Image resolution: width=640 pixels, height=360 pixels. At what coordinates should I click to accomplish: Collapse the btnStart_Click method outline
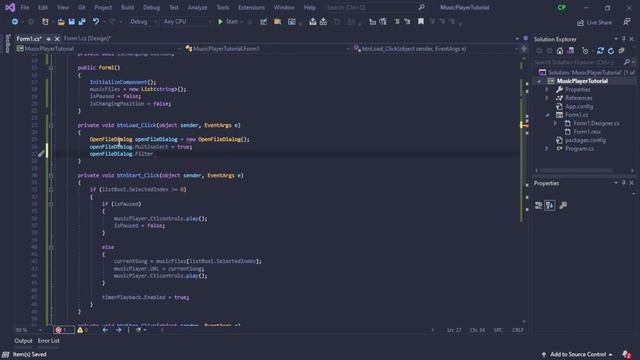click(51, 176)
